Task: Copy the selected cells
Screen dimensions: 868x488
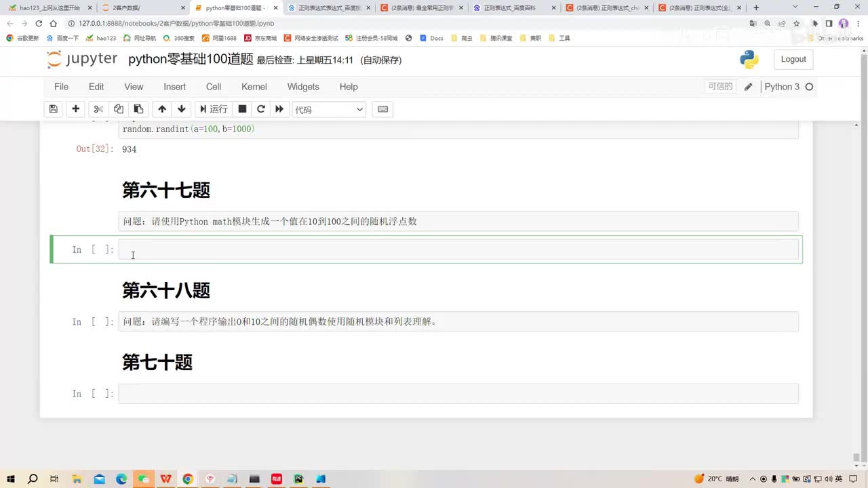Action: [119, 109]
